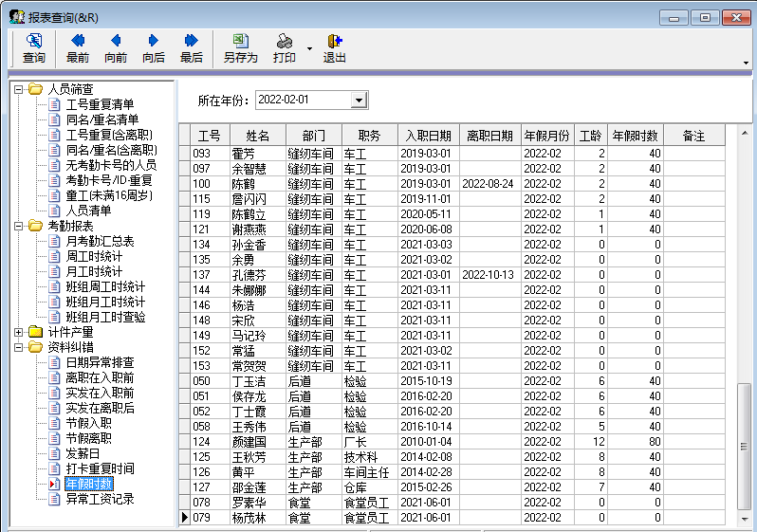Click the 年假时数 column header
Screen dimensions: 757x532
coord(636,136)
